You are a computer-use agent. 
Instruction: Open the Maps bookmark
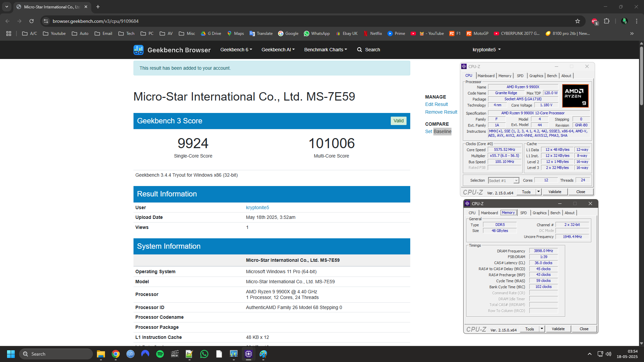click(x=235, y=34)
